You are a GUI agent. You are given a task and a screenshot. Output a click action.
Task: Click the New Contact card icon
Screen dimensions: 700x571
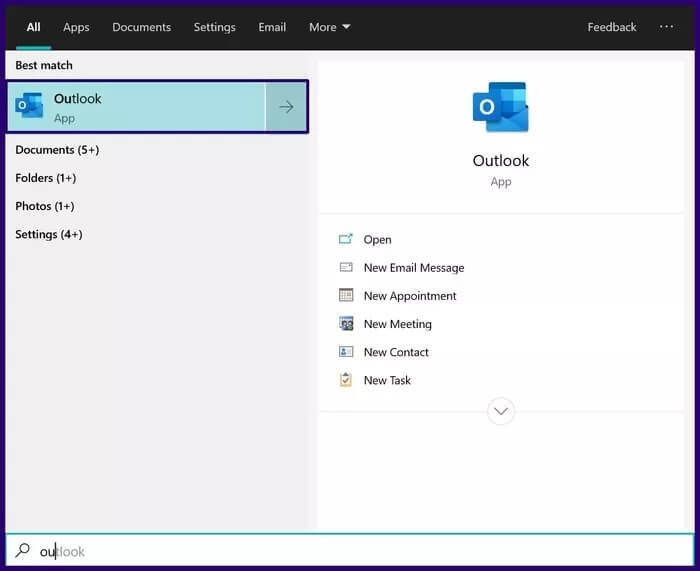pos(346,351)
